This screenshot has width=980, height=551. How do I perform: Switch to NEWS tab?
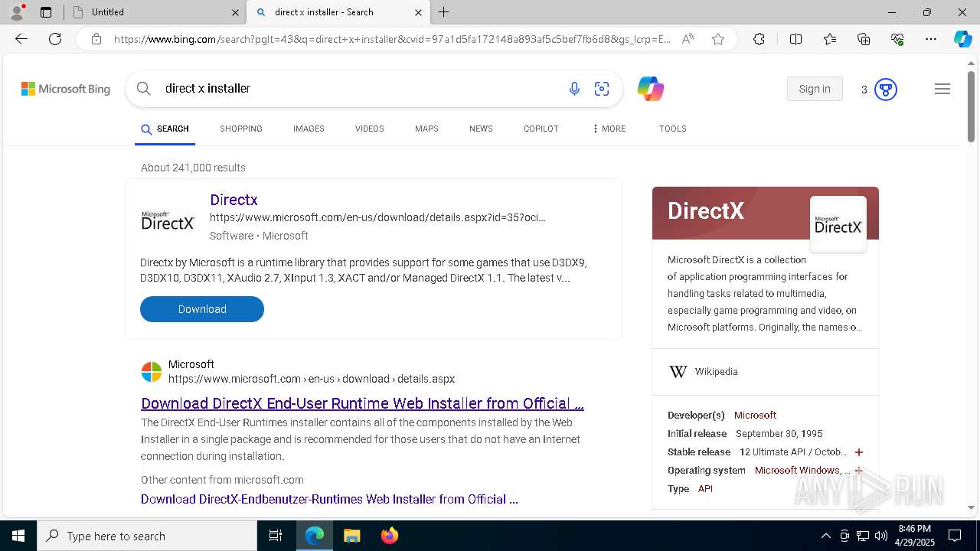click(481, 129)
